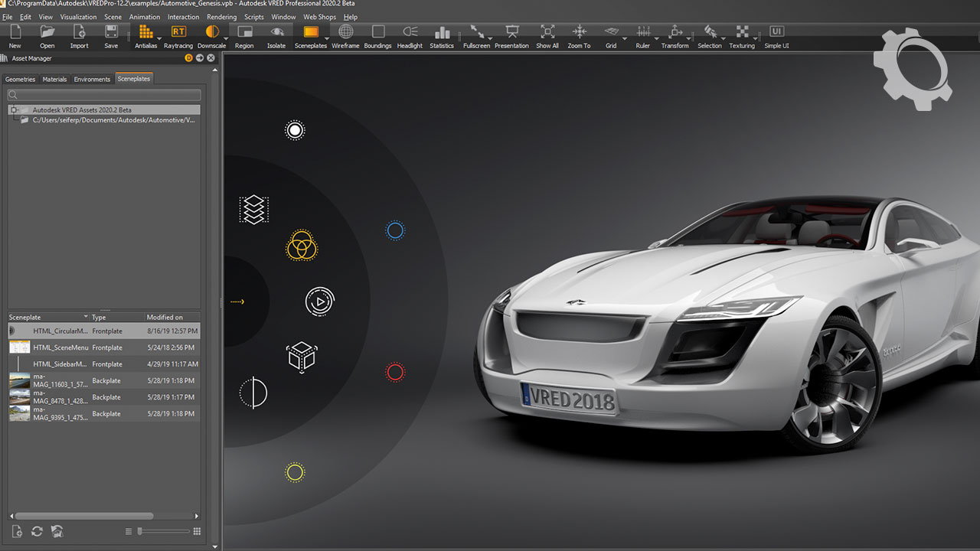
Task: Toggle the Headlight button
Action: pyautogui.click(x=410, y=32)
